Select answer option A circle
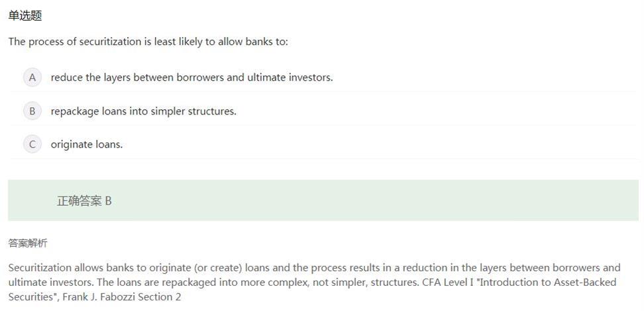The height and width of the screenshot is (311, 644). (32, 77)
